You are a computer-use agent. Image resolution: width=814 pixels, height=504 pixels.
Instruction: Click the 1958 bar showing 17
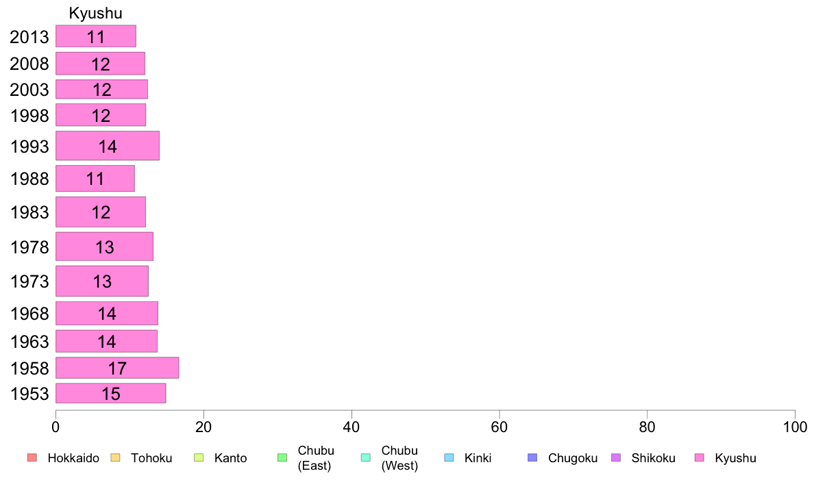(x=117, y=368)
